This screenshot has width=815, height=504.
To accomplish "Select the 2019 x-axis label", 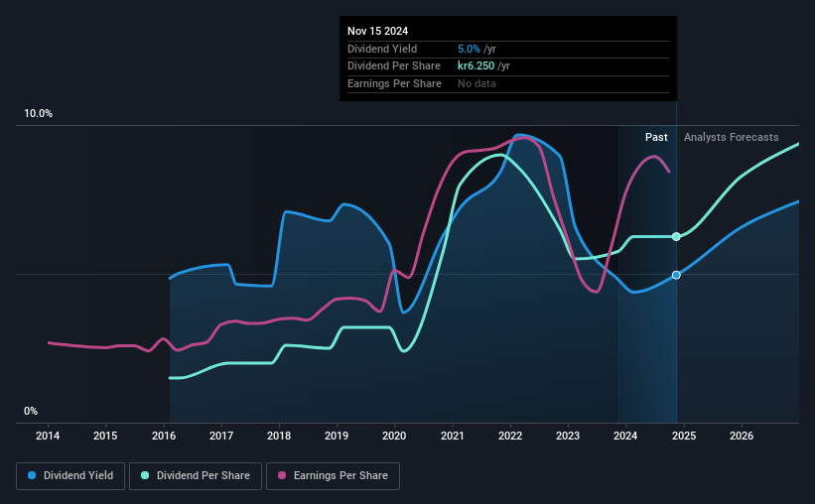I will 337,436.
